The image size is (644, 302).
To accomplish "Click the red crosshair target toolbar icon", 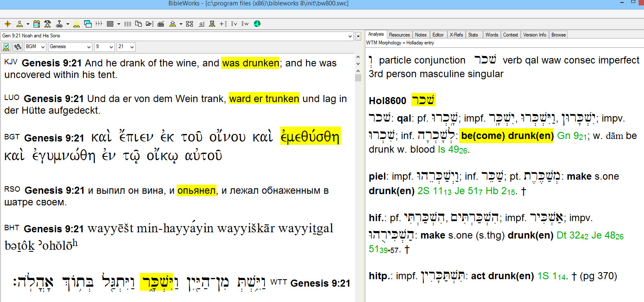I will click(7, 24).
